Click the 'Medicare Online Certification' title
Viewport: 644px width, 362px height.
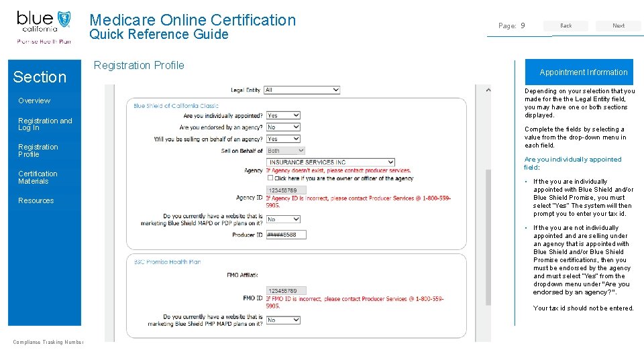pos(193,19)
